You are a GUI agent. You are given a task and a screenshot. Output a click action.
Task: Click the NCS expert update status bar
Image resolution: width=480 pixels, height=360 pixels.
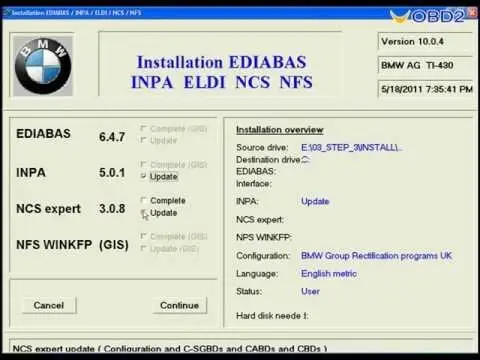(x=242, y=347)
